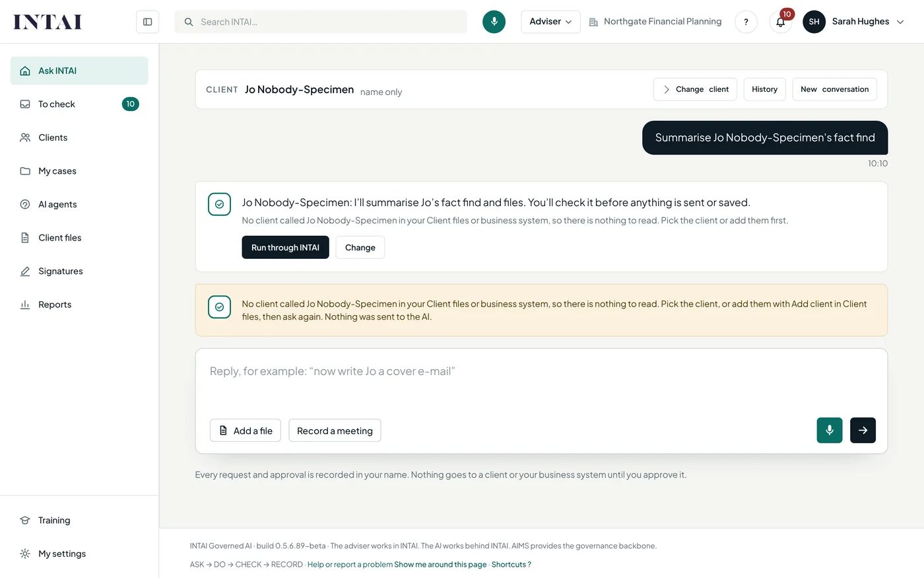Viewport: 924px width, 578px height.
Task: Click the SH user avatar
Action: tap(814, 22)
